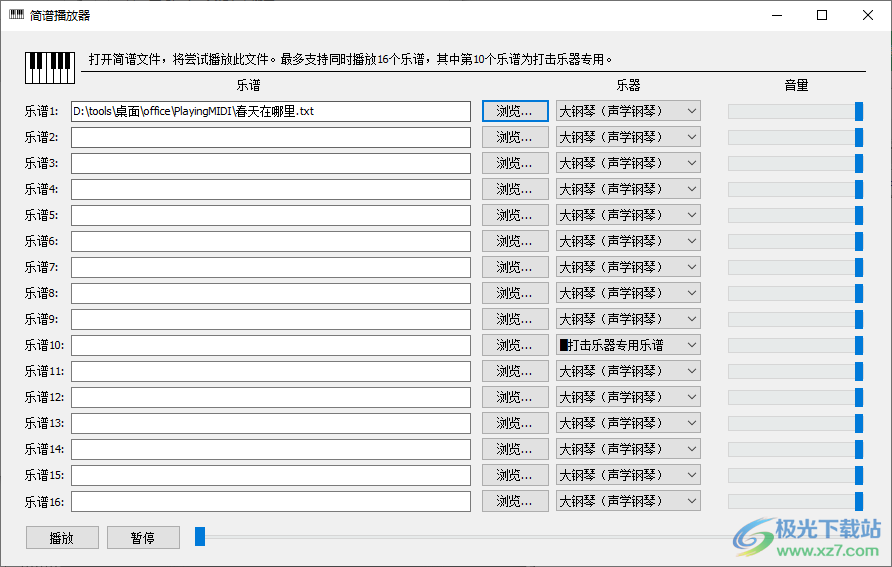Viewport: 892px width, 567px height.
Task: Pause playback with 暂停 button
Action: [x=143, y=537]
